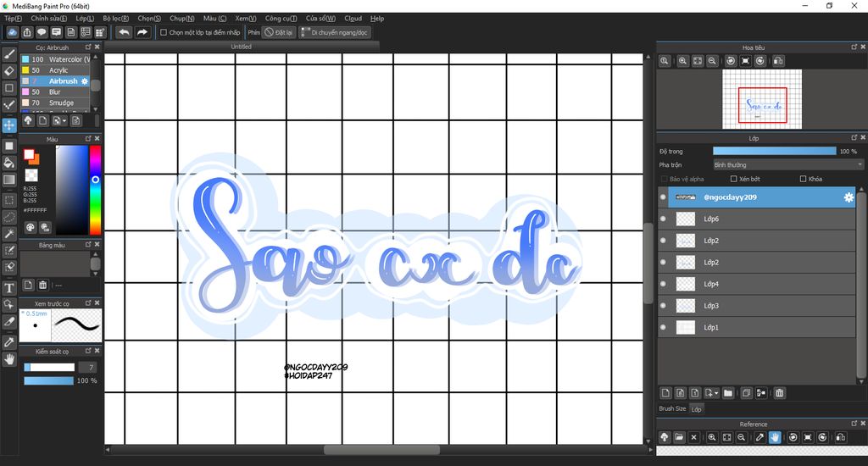Viewport: 868px width, 466px height.
Task: Toggle 'Chọn một lớp tại điểm nhấp' checkbox
Action: (x=164, y=33)
